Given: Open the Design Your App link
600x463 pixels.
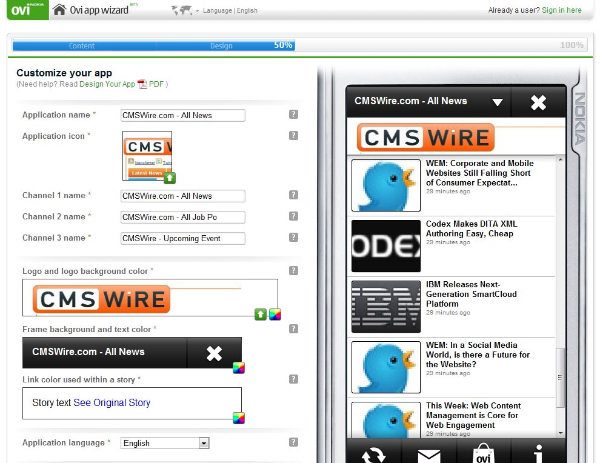Looking at the screenshot, I should [x=107, y=84].
